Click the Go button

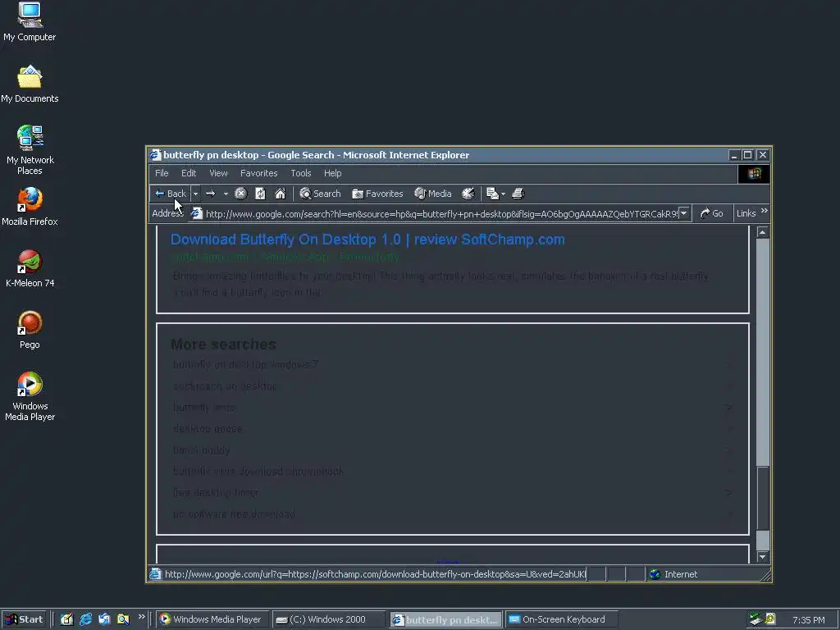click(711, 214)
